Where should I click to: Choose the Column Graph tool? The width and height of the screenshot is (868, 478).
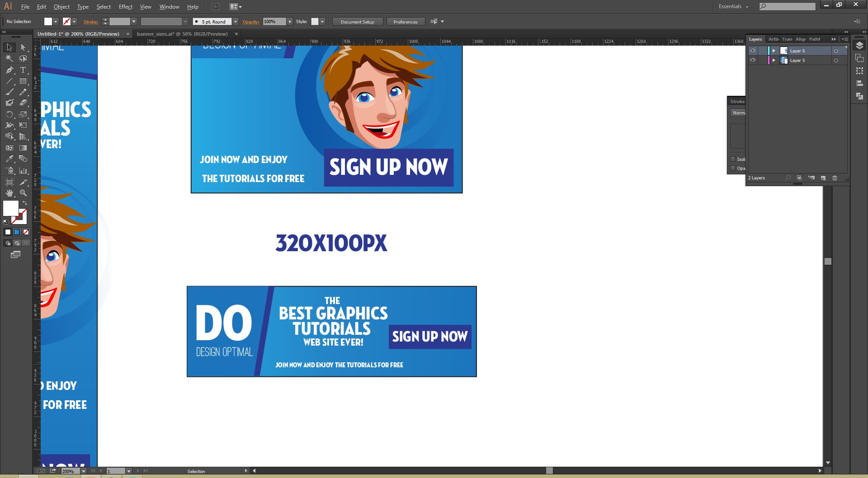point(23,170)
